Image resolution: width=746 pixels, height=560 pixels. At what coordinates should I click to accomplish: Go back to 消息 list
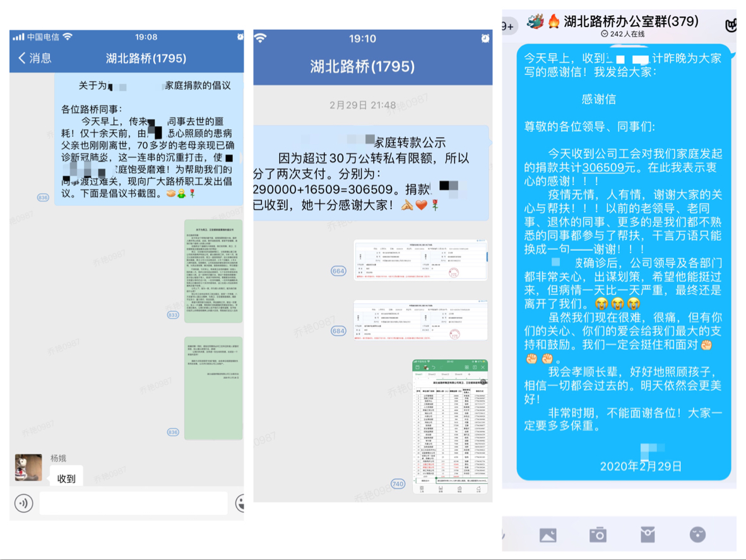pyautogui.click(x=35, y=58)
